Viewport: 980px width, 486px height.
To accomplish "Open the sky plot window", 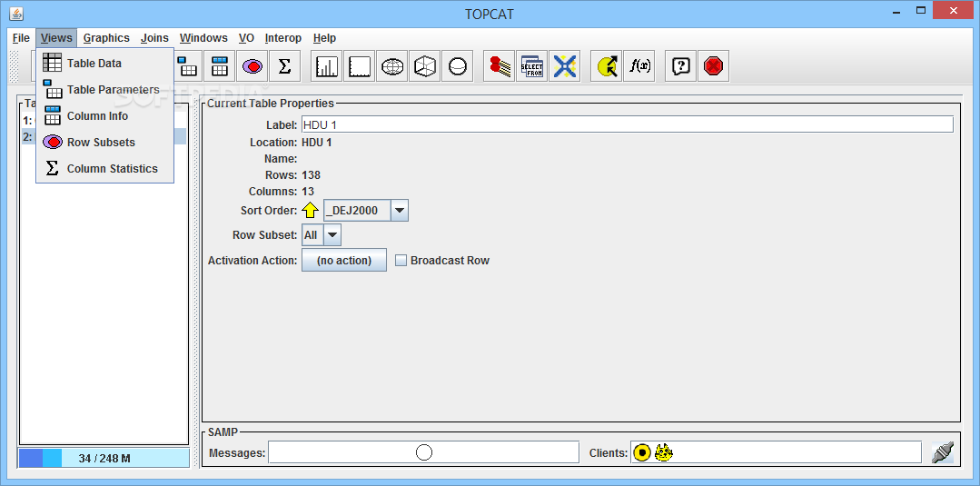I will pos(391,66).
